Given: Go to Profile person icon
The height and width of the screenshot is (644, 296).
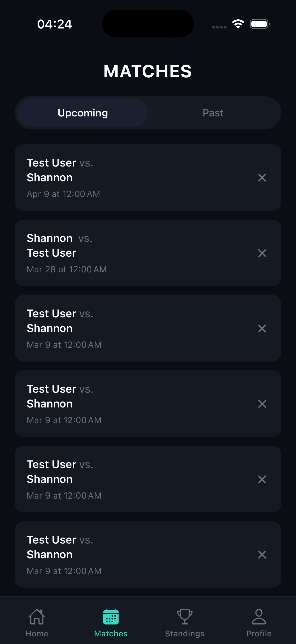Looking at the screenshot, I should tap(259, 616).
